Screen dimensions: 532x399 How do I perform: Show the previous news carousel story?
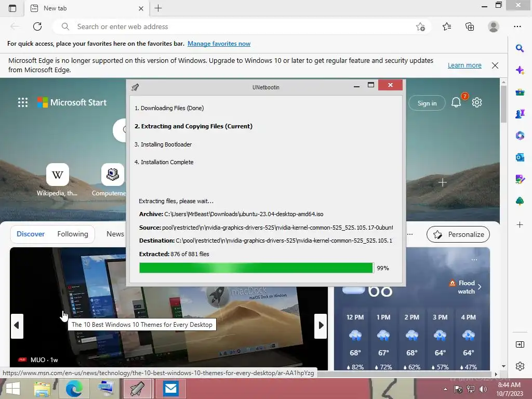(x=17, y=326)
